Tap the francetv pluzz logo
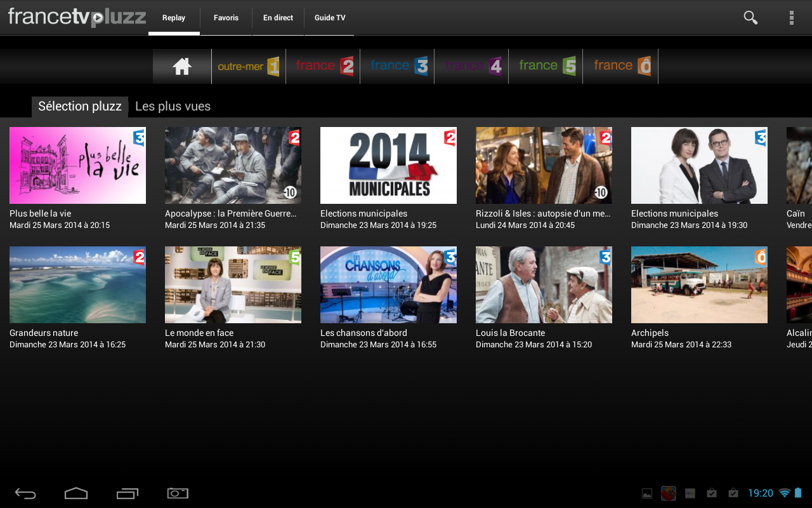 77,17
